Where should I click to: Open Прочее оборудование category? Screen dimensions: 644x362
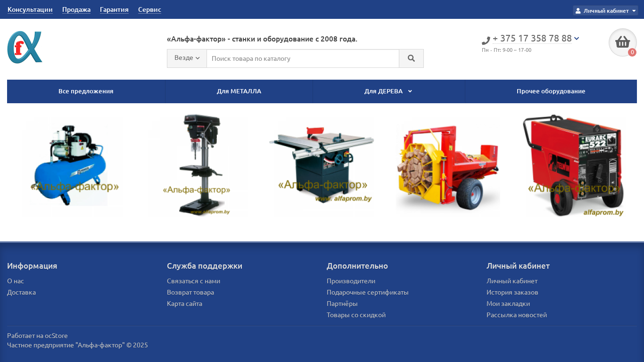pos(551,91)
